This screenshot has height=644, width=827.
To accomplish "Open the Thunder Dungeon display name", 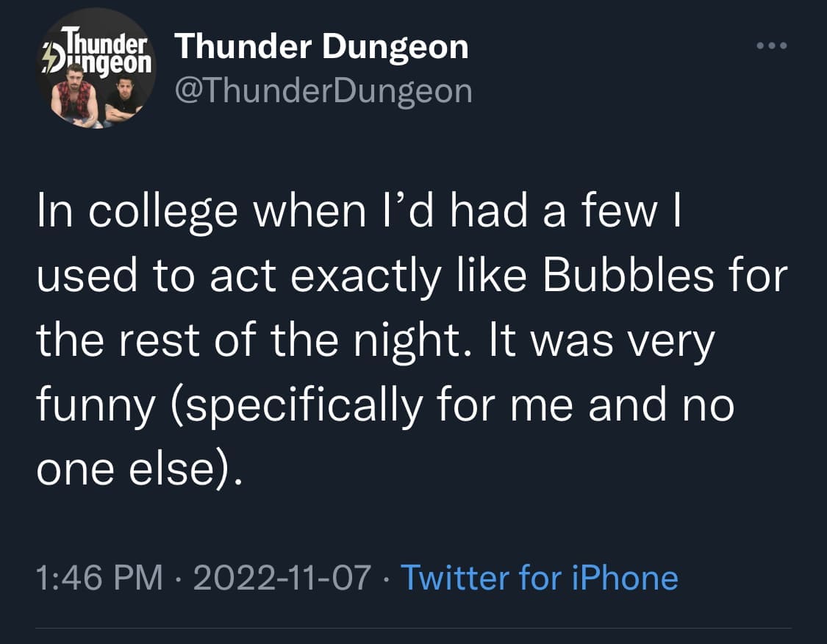I will pos(321,47).
